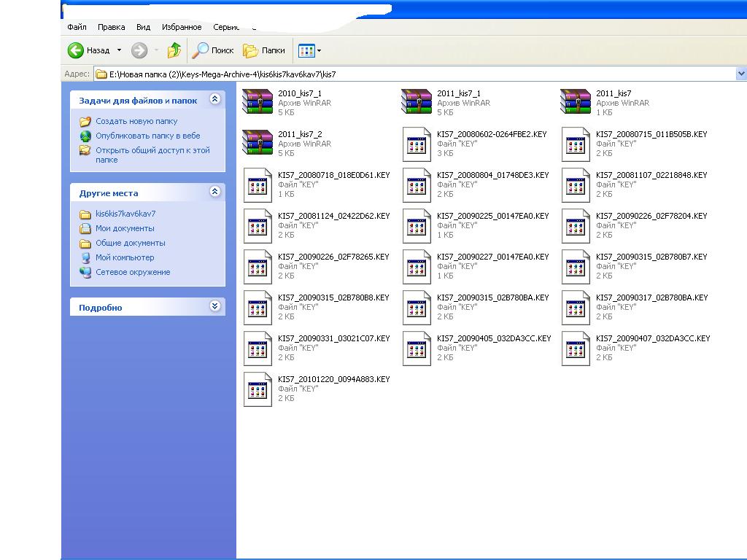This screenshot has height=560, width=747.
Task: Select KIS7_20090407_032DA3CC.KEY file icon
Action: pos(576,349)
